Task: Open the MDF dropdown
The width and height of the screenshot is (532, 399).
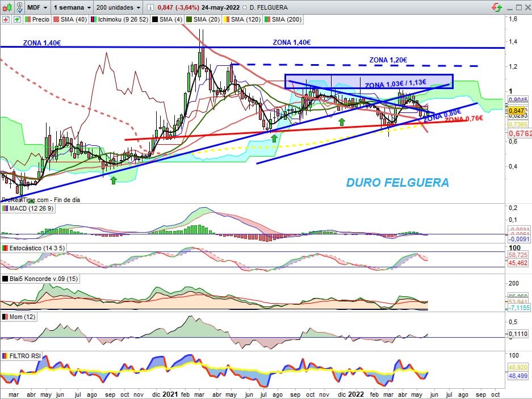Action: [x=37, y=7]
